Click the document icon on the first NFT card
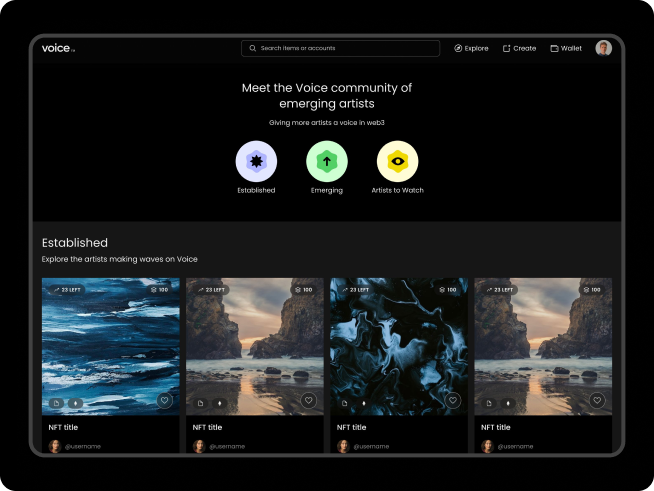The height and width of the screenshot is (491, 654). pyautogui.click(x=57, y=402)
